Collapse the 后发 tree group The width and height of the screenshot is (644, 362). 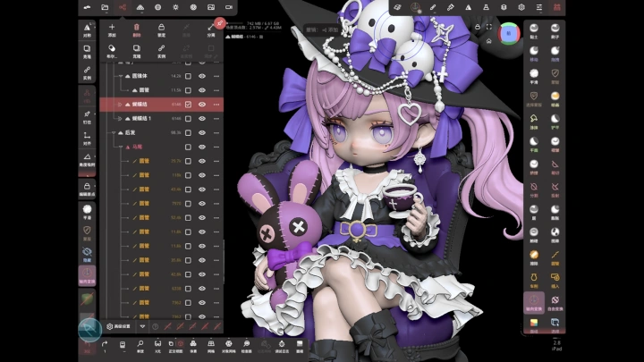114,133
